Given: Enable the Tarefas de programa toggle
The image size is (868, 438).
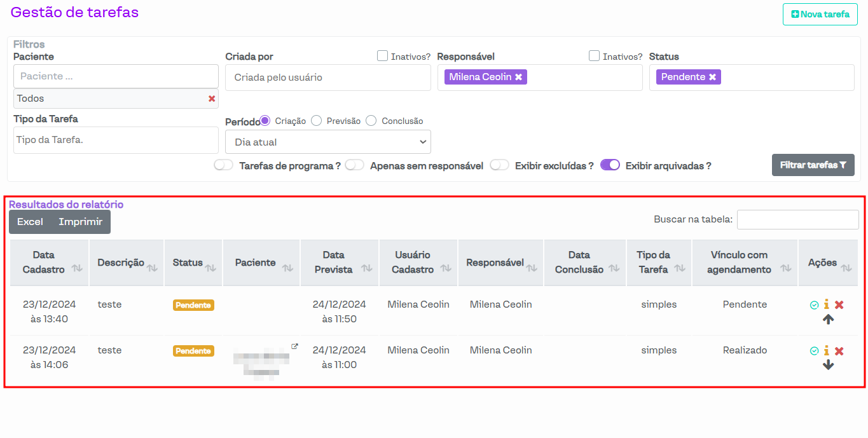Looking at the screenshot, I should coord(224,165).
